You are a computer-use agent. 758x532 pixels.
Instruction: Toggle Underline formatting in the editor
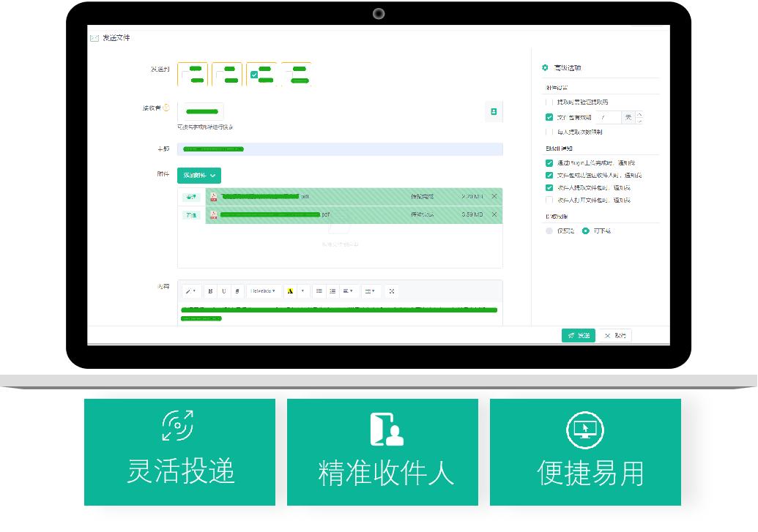[x=224, y=291]
